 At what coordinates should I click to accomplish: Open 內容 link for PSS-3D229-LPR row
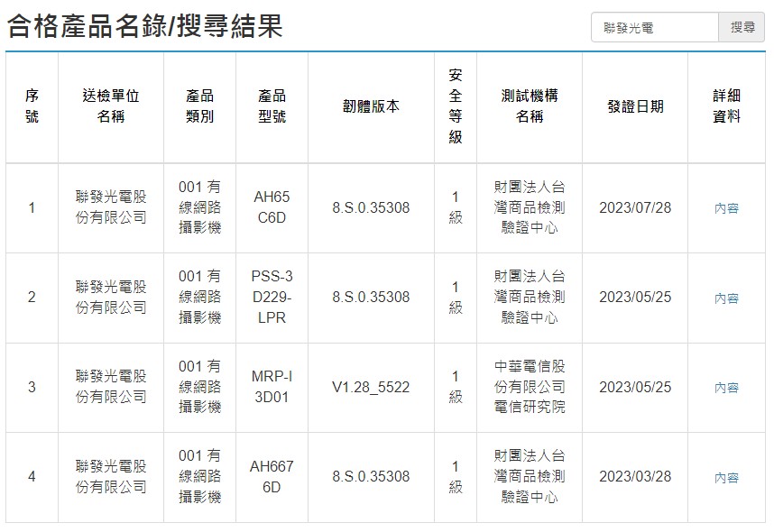coord(726,298)
